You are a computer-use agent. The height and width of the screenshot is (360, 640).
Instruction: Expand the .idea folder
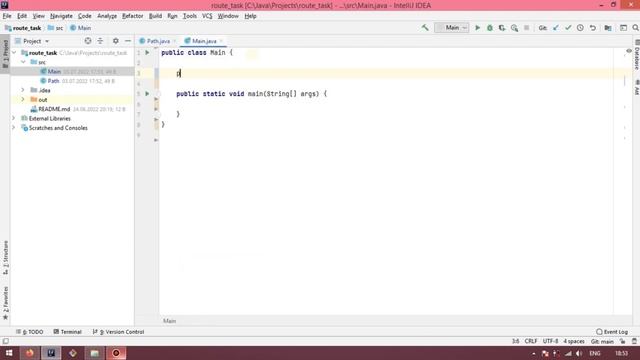click(23, 90)
